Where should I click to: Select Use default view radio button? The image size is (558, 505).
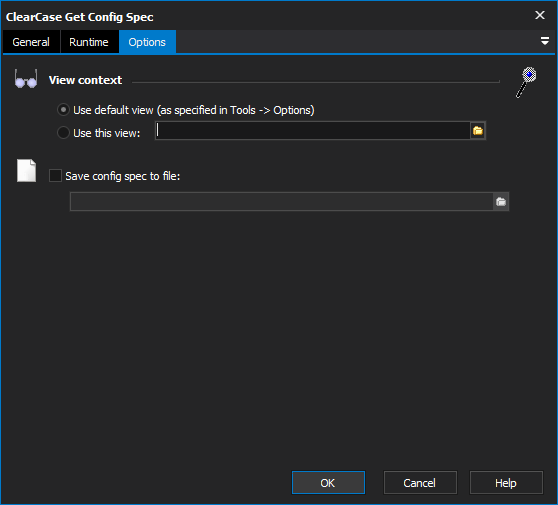click(x=63, y=110)
